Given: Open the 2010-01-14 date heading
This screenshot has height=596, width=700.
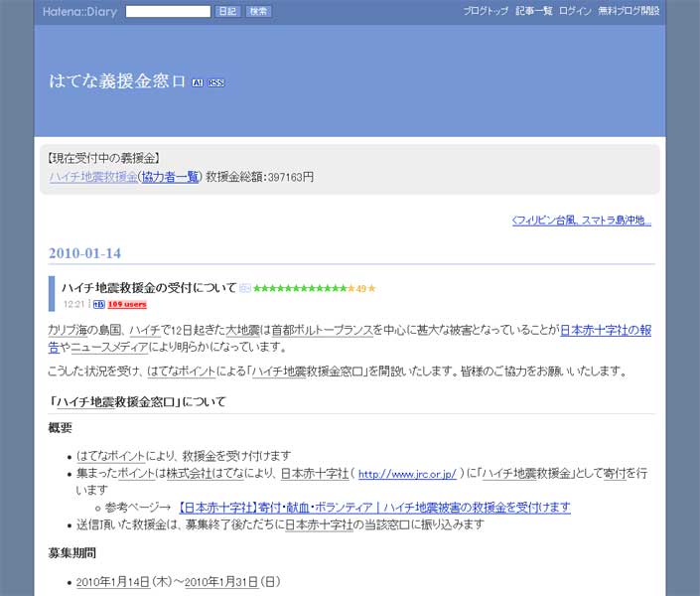Looking at the screenshot, I should click(84, 253).
